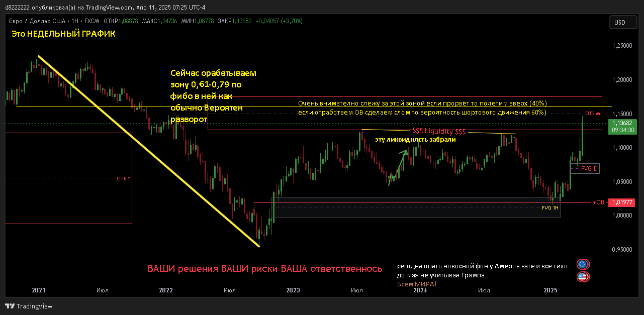Select the FVG 1H zone label
Viewport: 644px width, 315px height.
550,207
